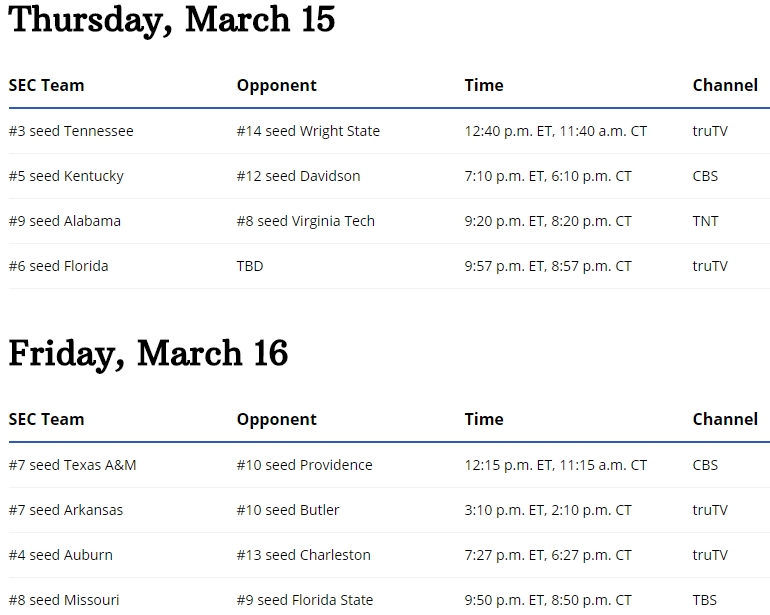Click the TBD opponent for Florida

tap(250, 266)
